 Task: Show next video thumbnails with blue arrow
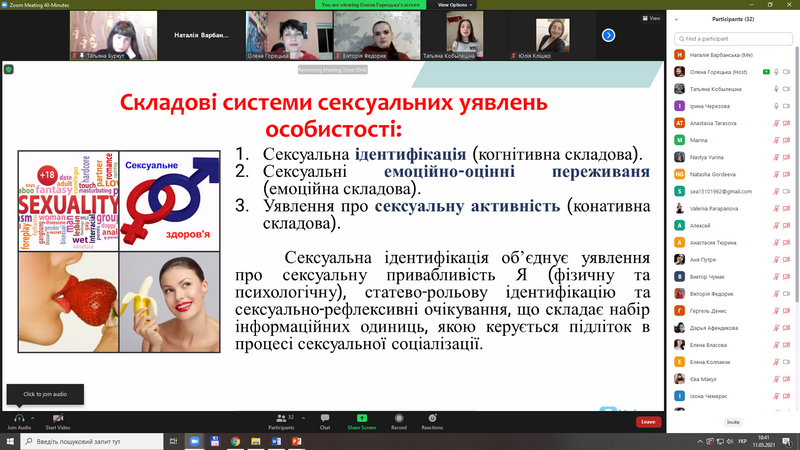pos(608,35)
